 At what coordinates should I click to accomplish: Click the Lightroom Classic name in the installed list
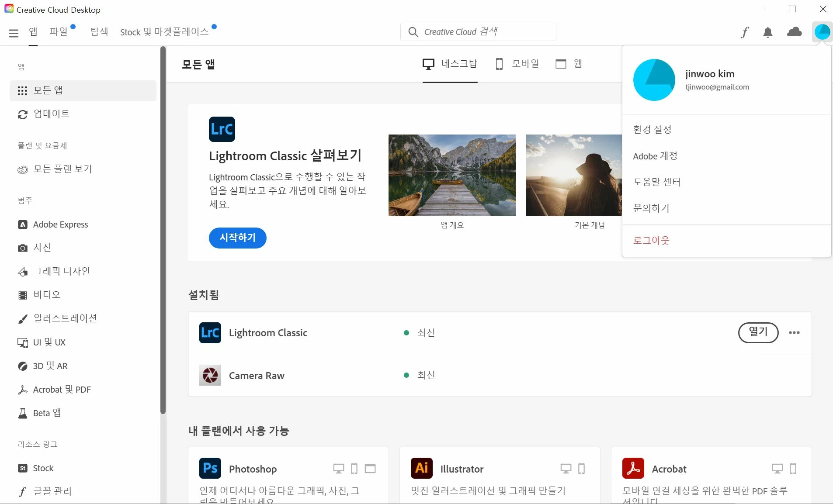[x=268, y=333]
